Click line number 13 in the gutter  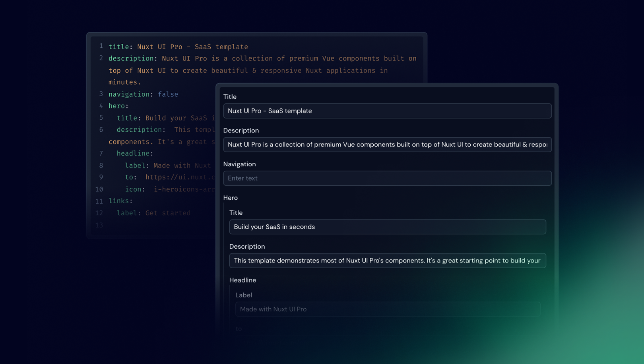pos(99,225)
